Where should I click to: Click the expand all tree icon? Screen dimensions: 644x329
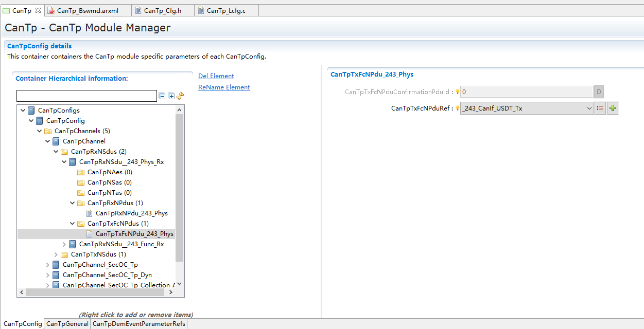tap(171, 96)
